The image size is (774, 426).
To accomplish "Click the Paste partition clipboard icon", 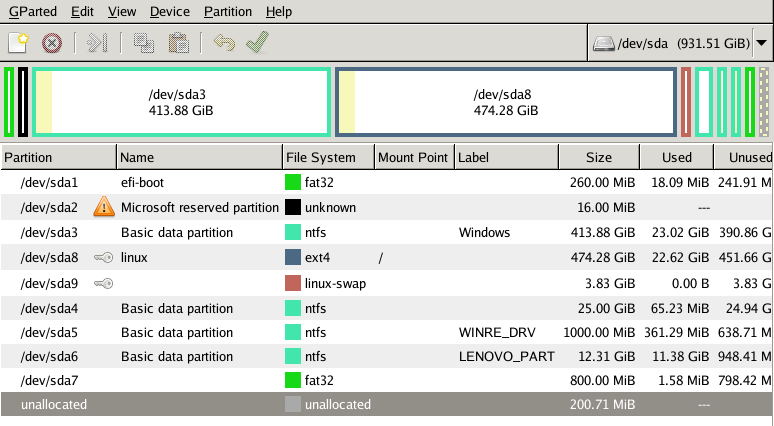I will (x=179, y=43).
